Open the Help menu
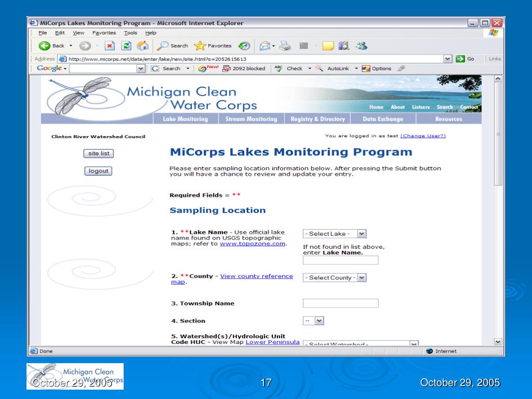Image resolution: width=532 pixels, height=399 pixels. (151, 33)
